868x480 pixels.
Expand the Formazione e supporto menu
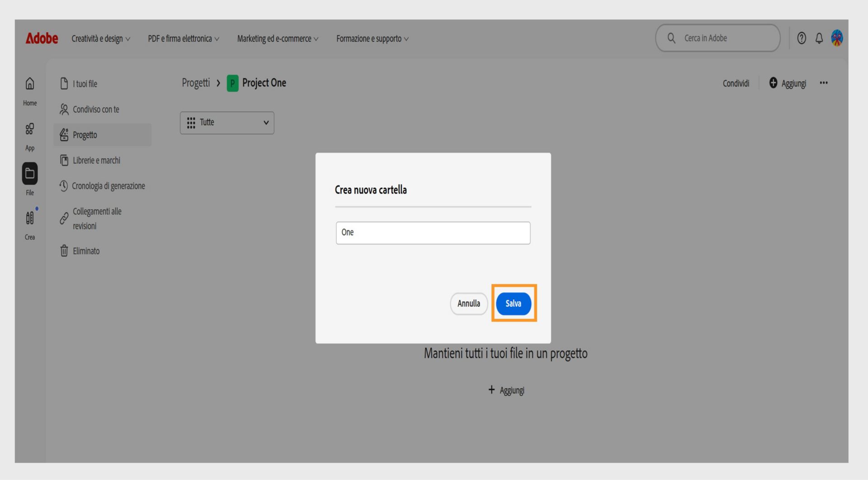(x=372, y=38)
